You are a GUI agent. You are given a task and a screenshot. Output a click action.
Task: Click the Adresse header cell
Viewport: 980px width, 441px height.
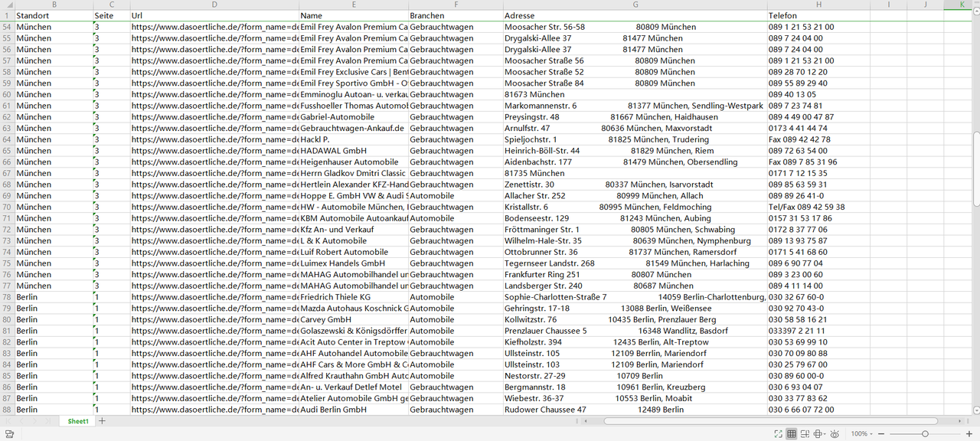point(635,15)
